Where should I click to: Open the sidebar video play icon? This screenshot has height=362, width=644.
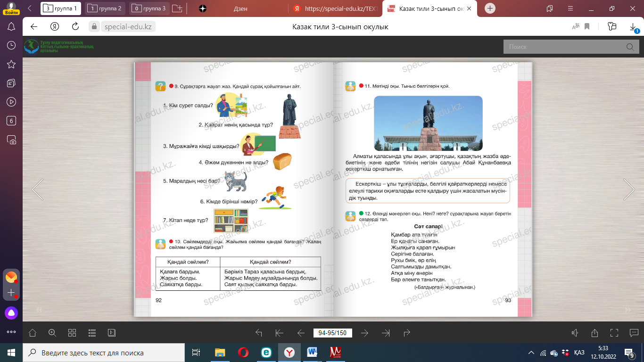pos(12,102)
